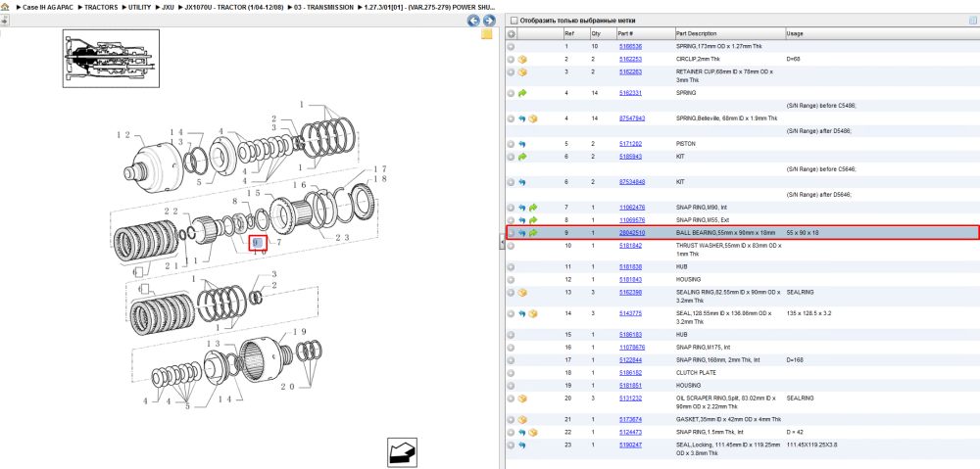Click the transmission overview thumbnail image

click(111, 58)
